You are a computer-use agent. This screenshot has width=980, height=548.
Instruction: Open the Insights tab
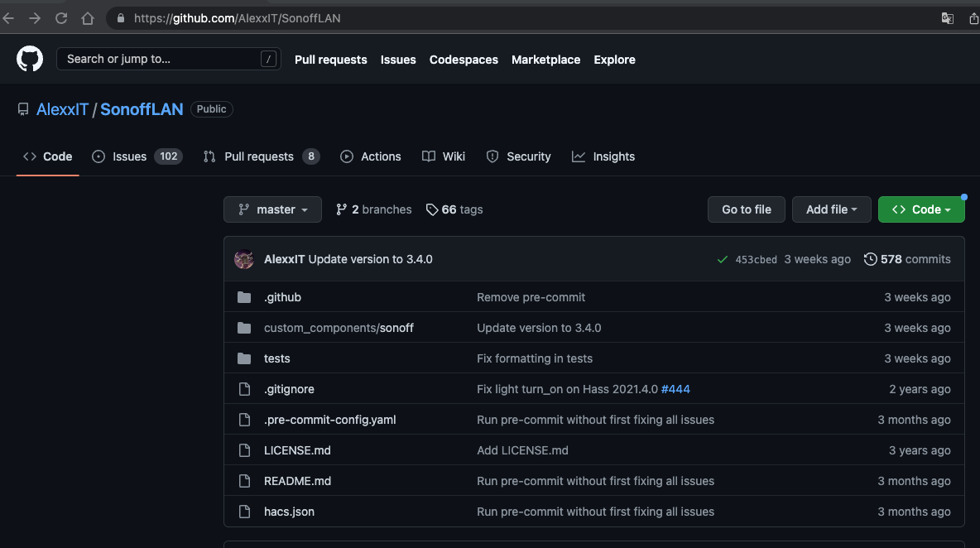pos(603,156)
